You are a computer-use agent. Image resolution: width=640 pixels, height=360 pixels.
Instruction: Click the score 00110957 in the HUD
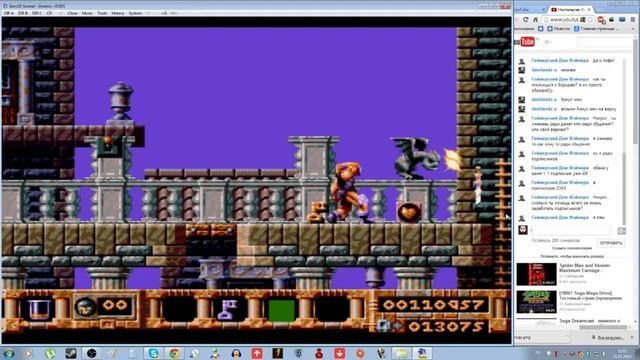click(x=433, y=304)
